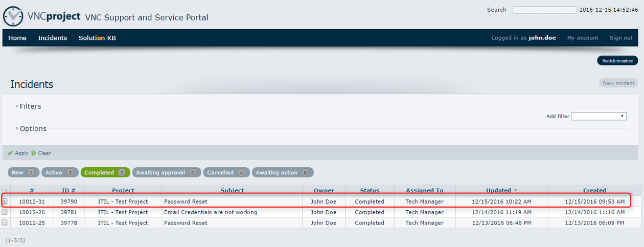Click the Updated column sort arrow

coord(515,191)
